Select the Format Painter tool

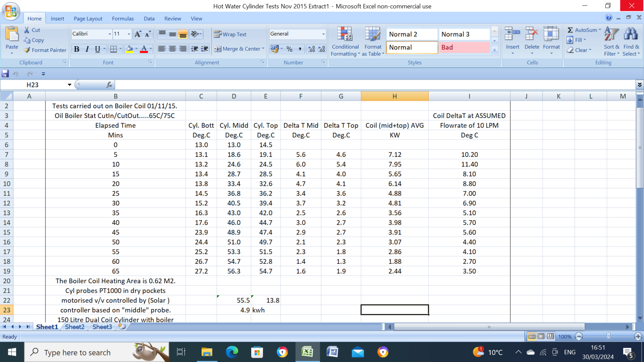coord(45,50)
